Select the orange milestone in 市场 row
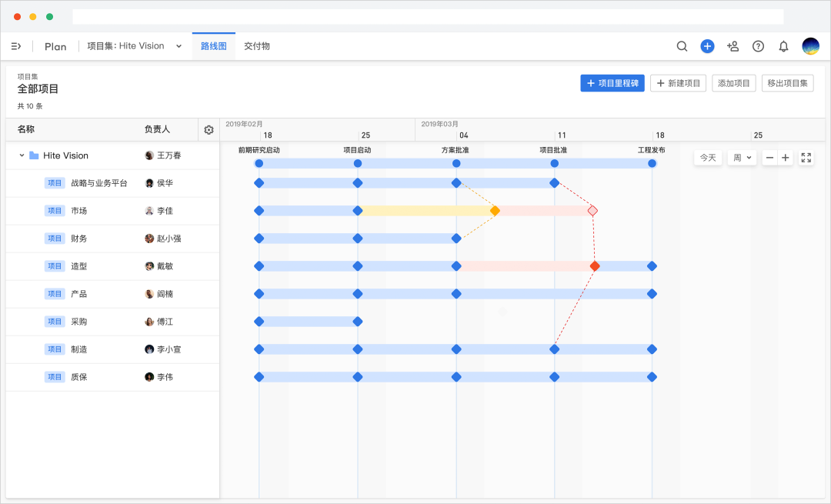The image size is (831, 504). click(x=495, y=211)
